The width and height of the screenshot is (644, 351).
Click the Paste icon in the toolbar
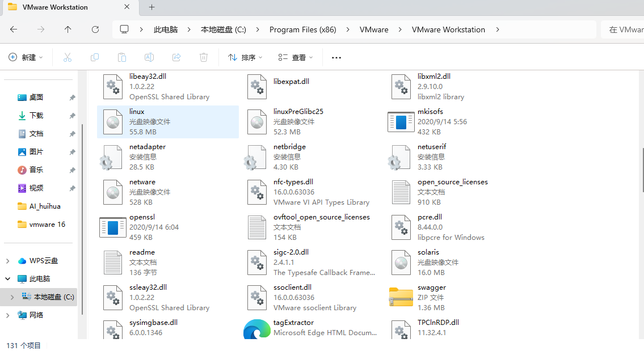121,57
